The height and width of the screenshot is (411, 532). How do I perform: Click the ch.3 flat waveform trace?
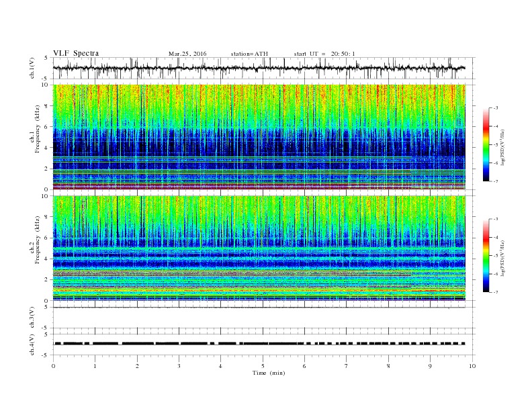(259, 308)
